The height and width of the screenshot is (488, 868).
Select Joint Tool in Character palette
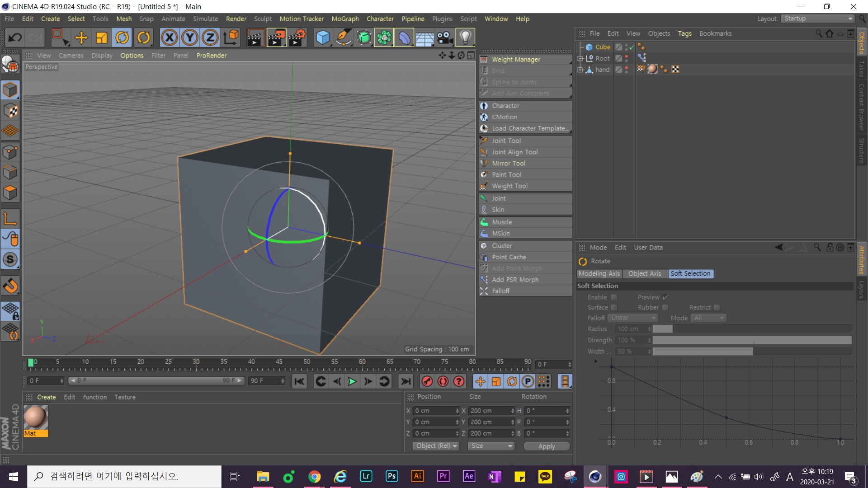point(525,141)
